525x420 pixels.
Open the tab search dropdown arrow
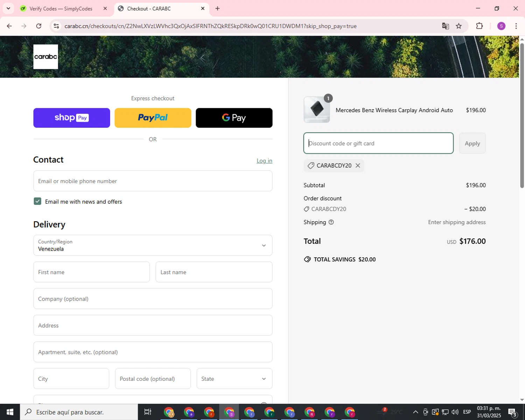8,8
